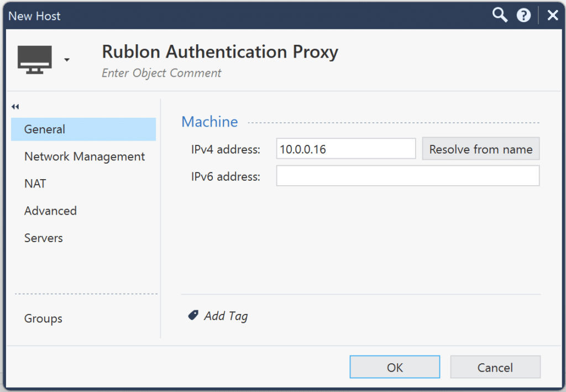Click the help question mark icon

523,15
